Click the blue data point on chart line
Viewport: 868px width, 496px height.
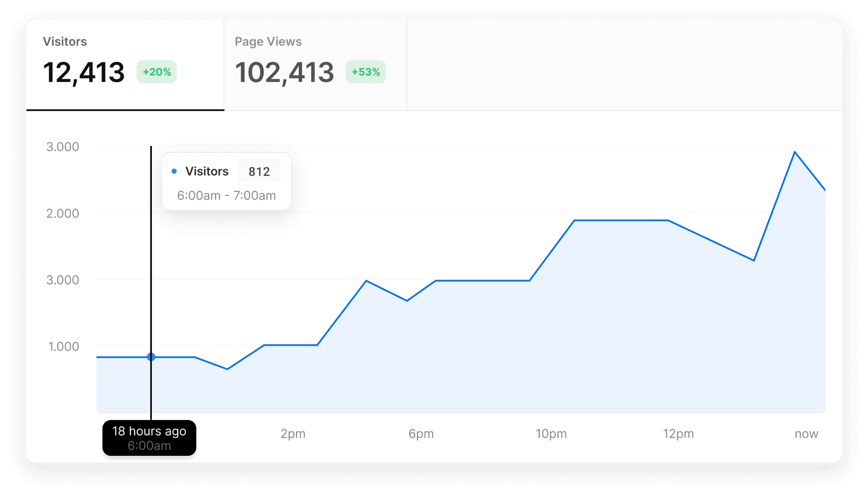[151, 357]
